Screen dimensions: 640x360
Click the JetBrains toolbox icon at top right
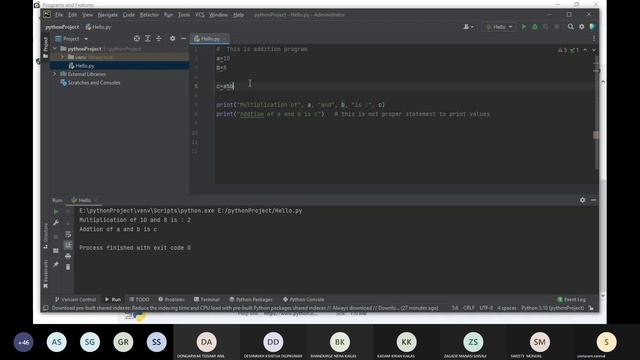coord(593,27)
